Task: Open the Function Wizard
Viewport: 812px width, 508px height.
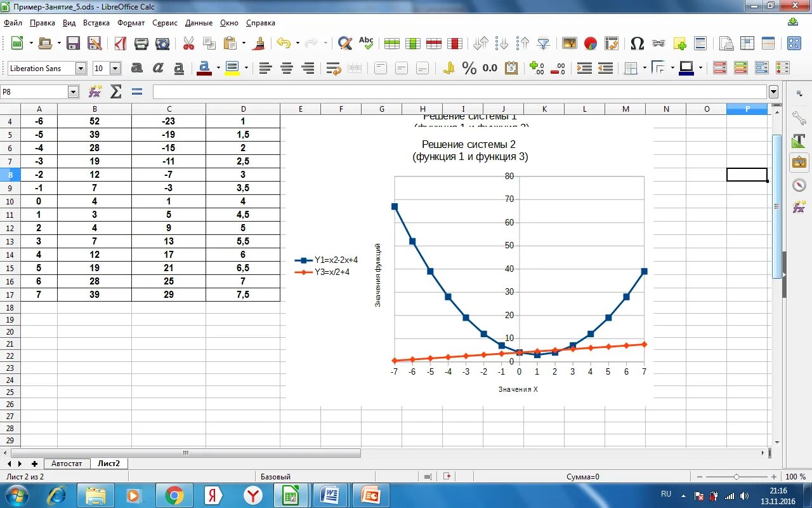Action: [95, 92]
